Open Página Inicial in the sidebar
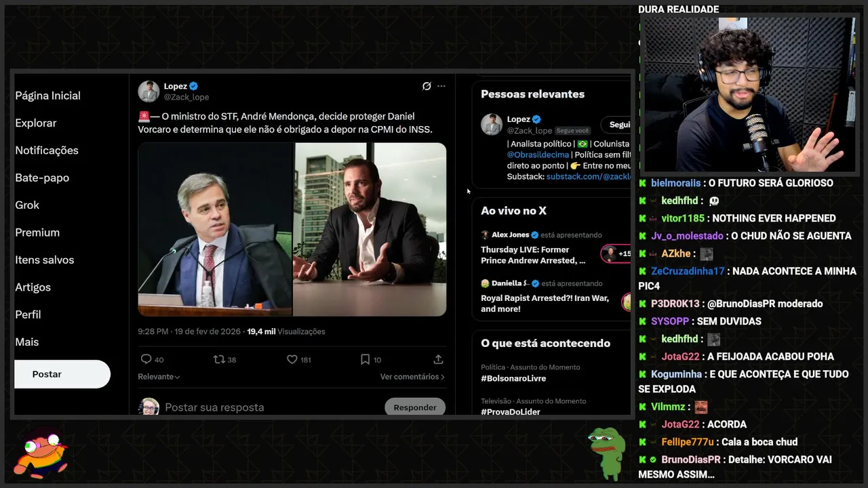Screen dimensions: 868x488 (47, 96)
